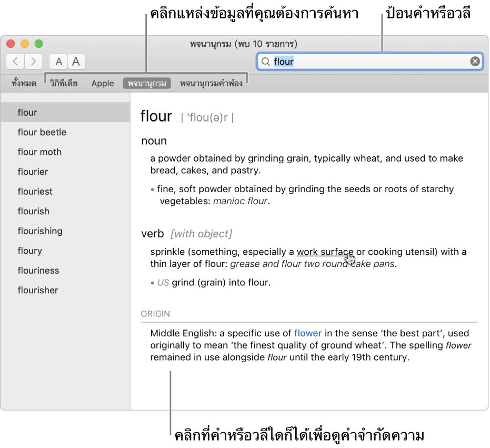Decrease text size with small A button
The image size is (490, 448).
point(58,61)
